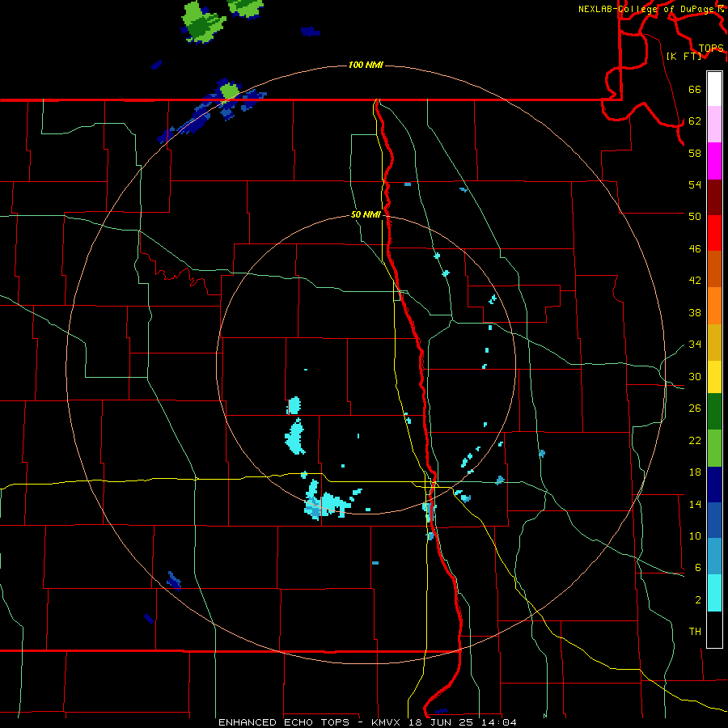The height and width of the screenshot is (728, 728).
Task: Click the "66" legend value
Action: pos(695,89)
